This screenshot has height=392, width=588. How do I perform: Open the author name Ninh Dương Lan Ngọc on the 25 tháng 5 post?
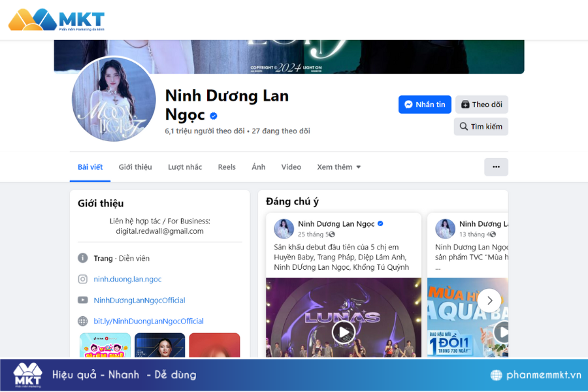pyautogui.click(x=336, y=224)
